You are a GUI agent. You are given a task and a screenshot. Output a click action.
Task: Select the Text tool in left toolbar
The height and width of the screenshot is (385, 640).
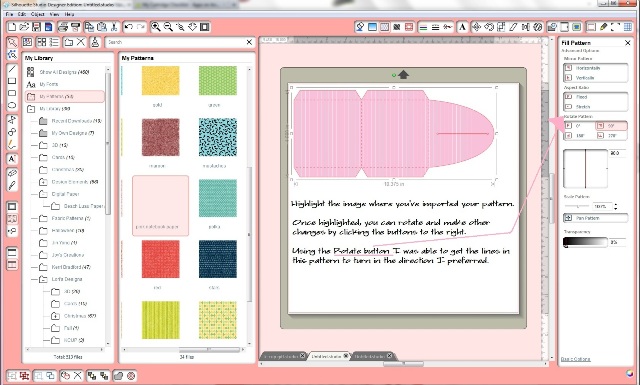12,159
